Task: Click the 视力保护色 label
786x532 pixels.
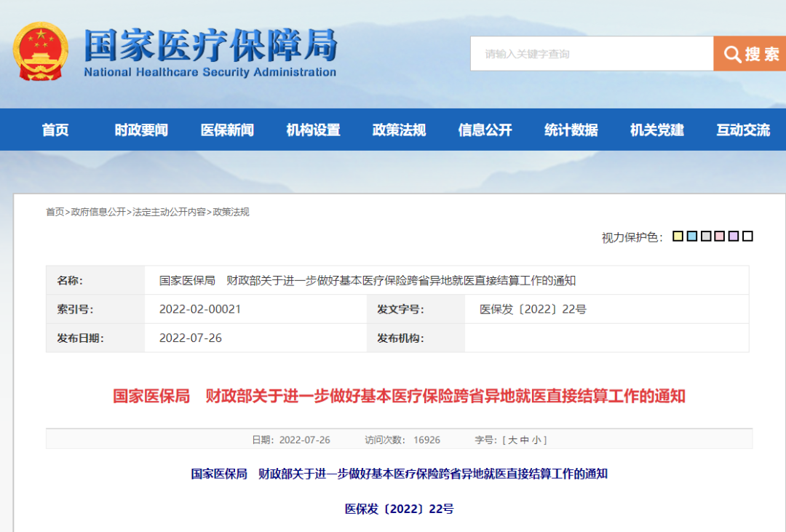Action: (632, 237)
